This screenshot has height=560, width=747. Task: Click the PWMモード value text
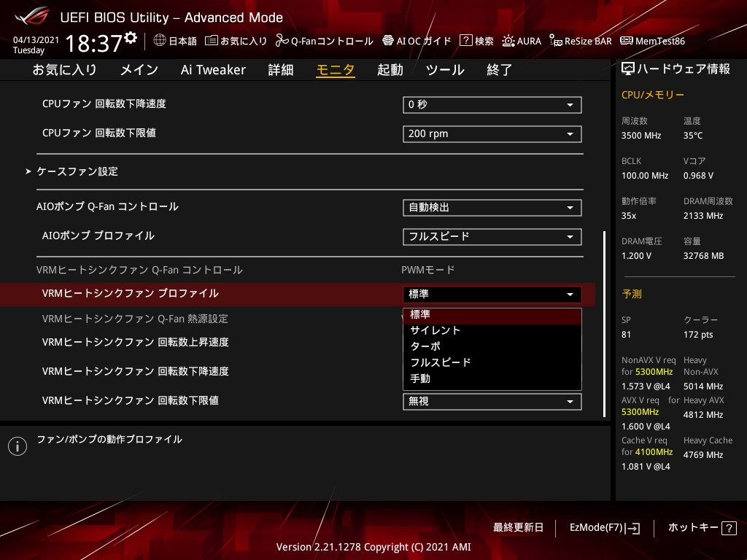point(427,271)
